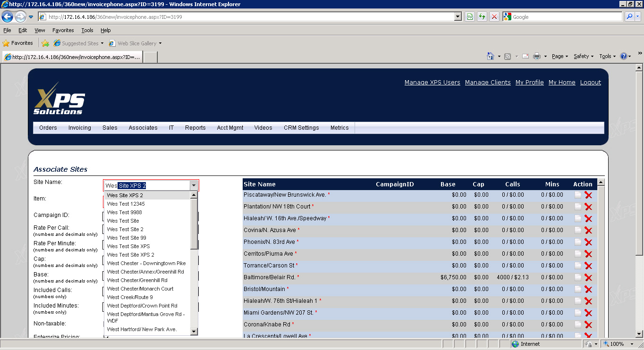Stop page loading with the red X
The image size is (644, 350).
[x=494, y=17]
